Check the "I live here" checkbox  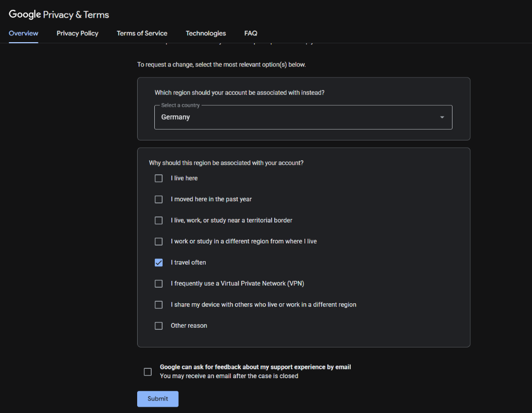pos(158,178)
